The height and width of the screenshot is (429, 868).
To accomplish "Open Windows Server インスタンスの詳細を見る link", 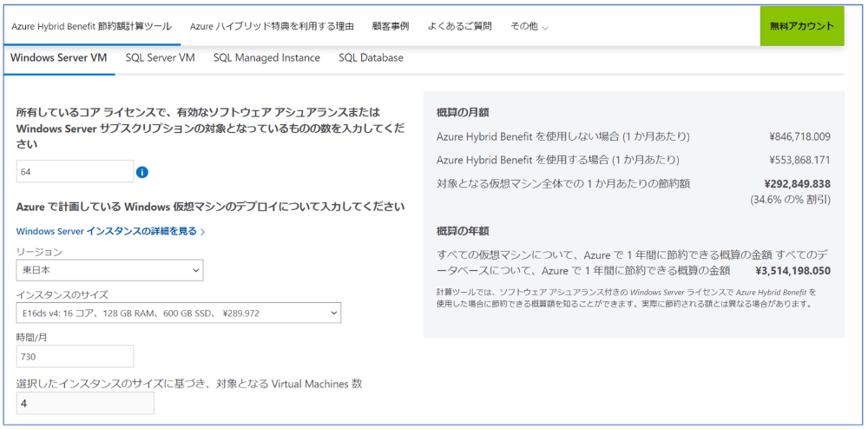I will (111, 231).
